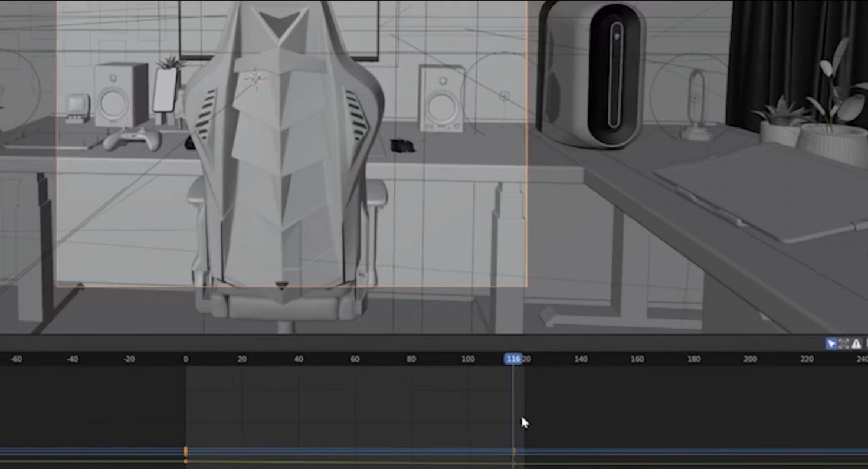The width and height of the screenshot is (868, 469).
Task: Click frame 220 on the timeline ruler
Action: tap(807, 359)
